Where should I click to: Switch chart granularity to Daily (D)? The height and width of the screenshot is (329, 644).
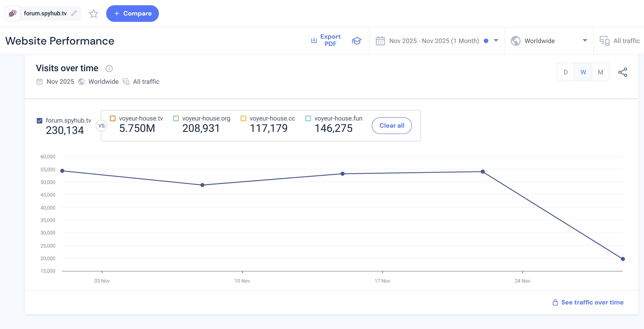(x=566, y=72)
